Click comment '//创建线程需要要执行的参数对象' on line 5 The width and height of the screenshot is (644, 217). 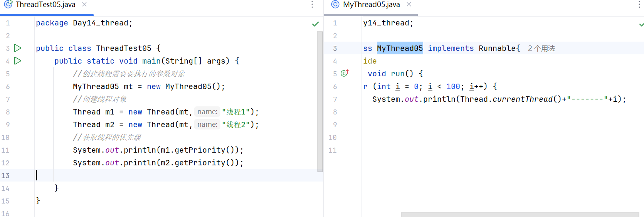pos(129,74)
